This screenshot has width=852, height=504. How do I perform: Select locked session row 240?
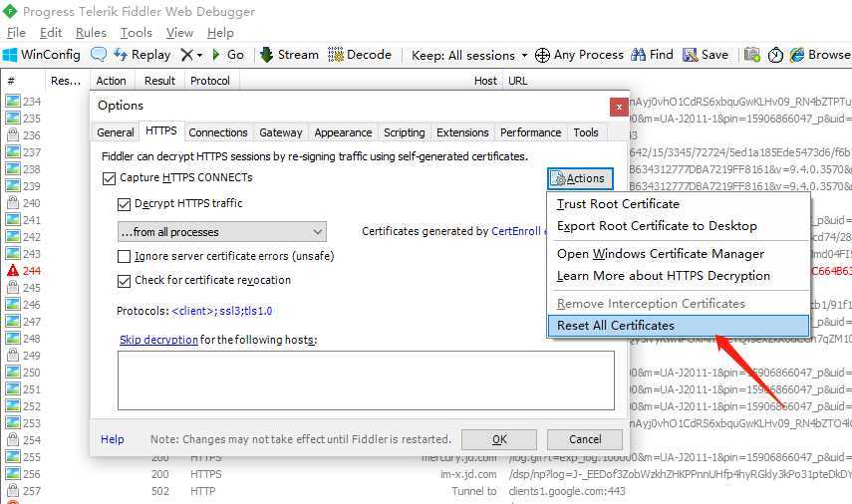point(23,203)
